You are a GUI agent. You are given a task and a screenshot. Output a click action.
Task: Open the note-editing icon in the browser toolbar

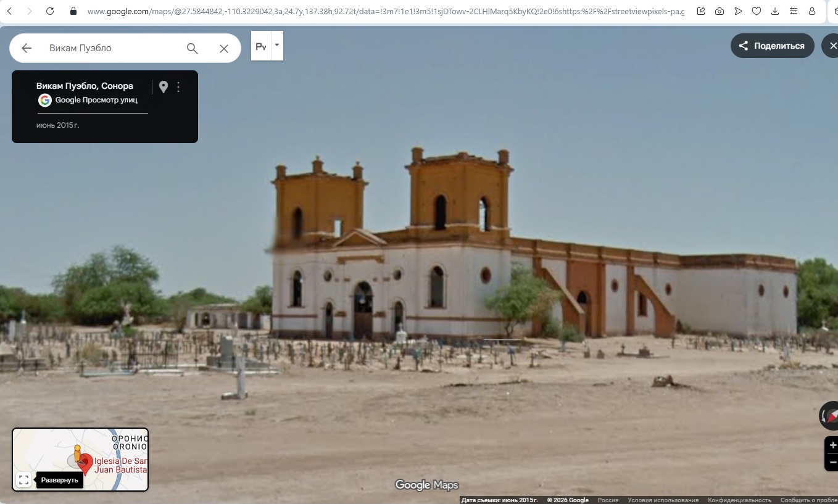[701, 11]
